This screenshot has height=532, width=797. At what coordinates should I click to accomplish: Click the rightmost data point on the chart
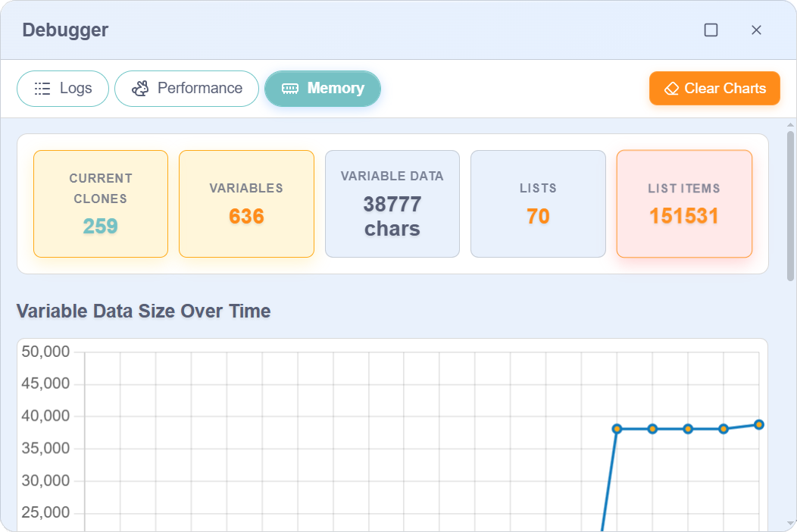(760, 426)
